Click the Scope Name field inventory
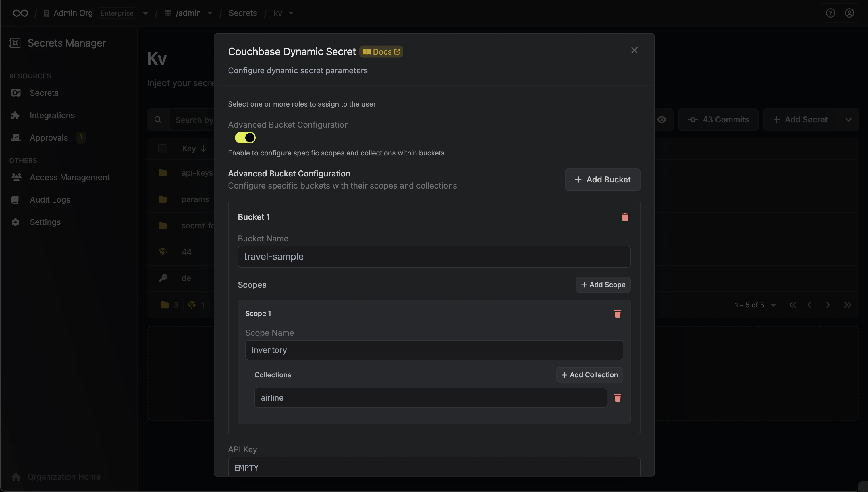Viewport: 868px width, 492px height. [434, 350]
